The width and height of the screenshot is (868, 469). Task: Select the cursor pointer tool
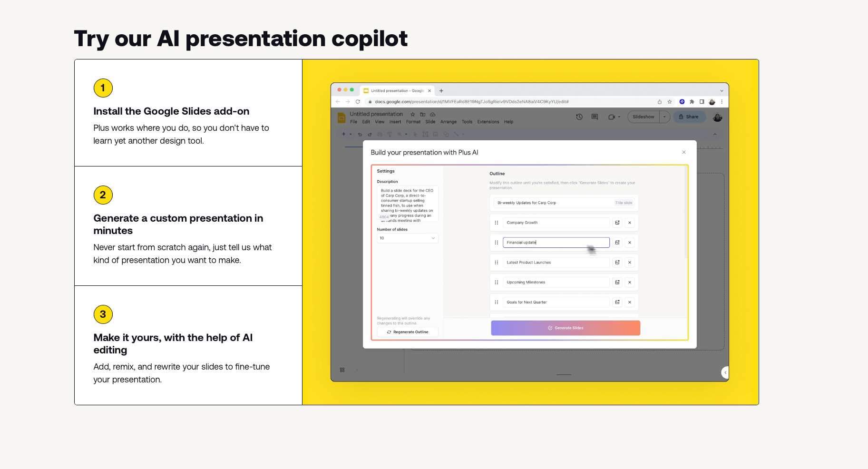[x=415, y=135]
